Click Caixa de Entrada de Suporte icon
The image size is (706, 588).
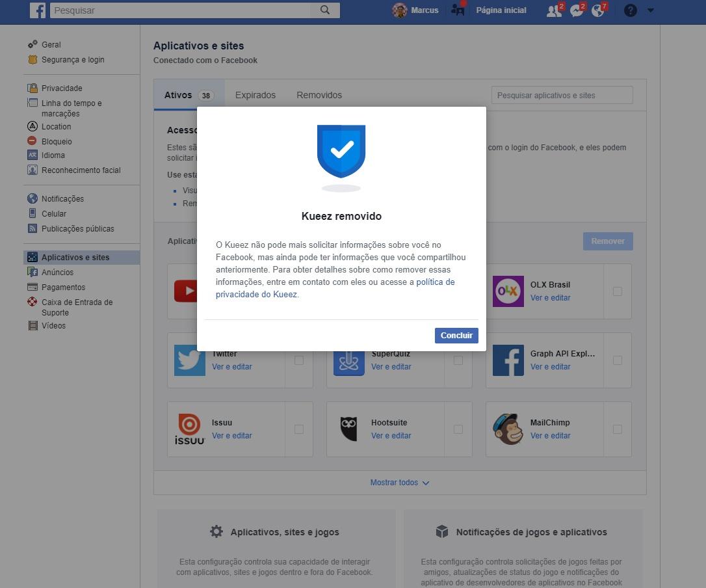click(33, 302)
